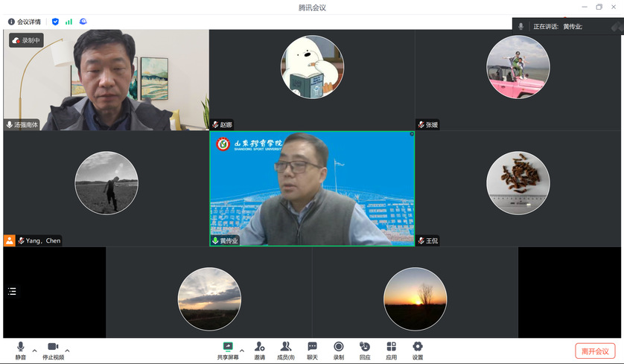
Task: Open the 聊天 chat icon
Action: [312, 348]
